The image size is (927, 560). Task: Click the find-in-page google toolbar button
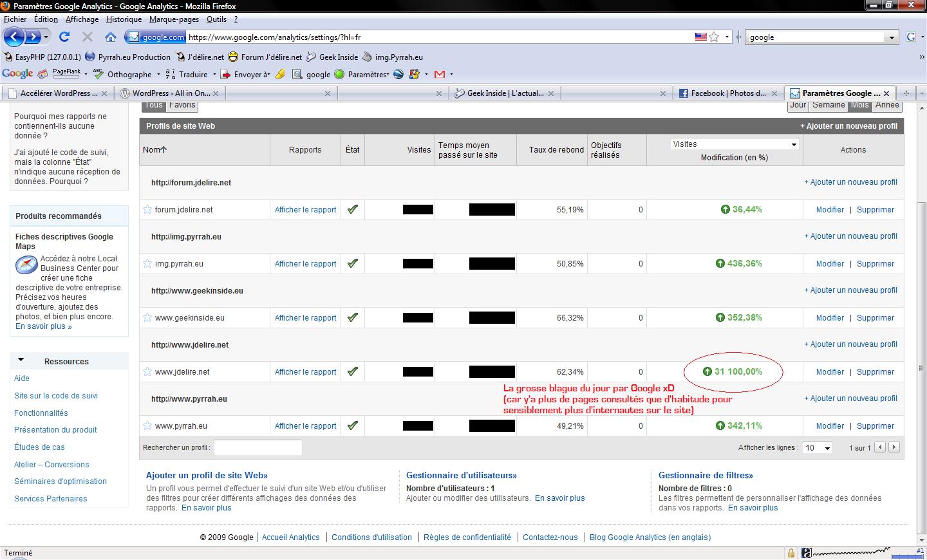pyautogui.click(x=312, y=74)
